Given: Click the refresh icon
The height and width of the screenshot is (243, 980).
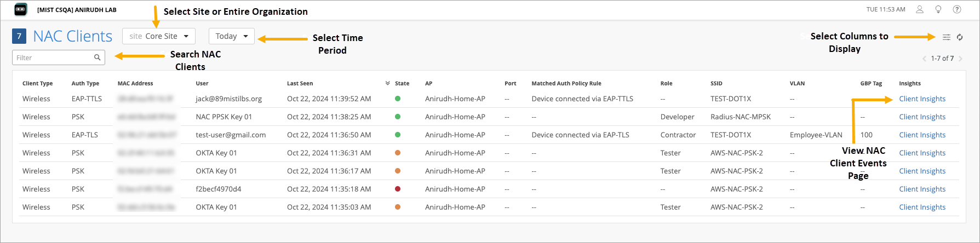Looking at the screenshot, I should pyautogui.click(x=960, y=37).
